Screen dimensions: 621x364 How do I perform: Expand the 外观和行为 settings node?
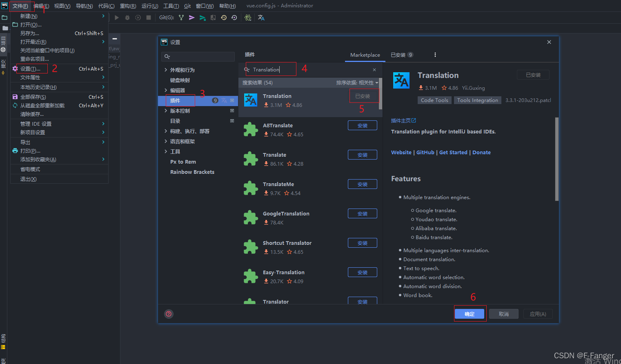pos(166,70)
